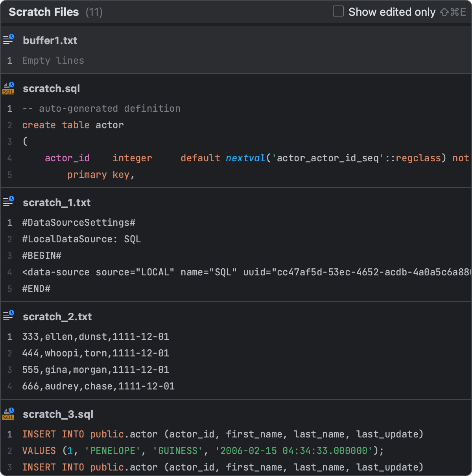The width and height of the screenshot is (472, 476).
Task: Click the '#BEGIN#' line in scratch_1.txt
Action: click(x=42, y=255)
